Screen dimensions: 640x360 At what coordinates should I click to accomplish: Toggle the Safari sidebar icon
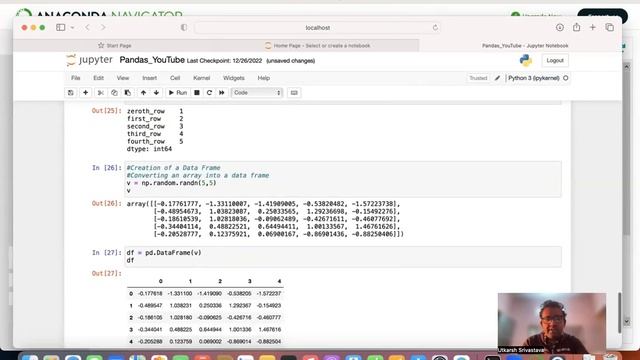pyautogui.click(x=60, y=27)
